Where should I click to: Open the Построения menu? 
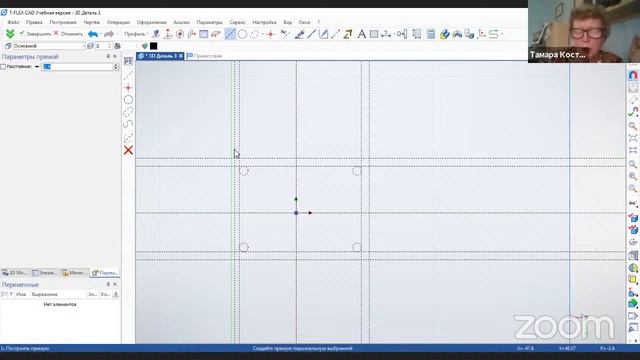click(63, 22)
